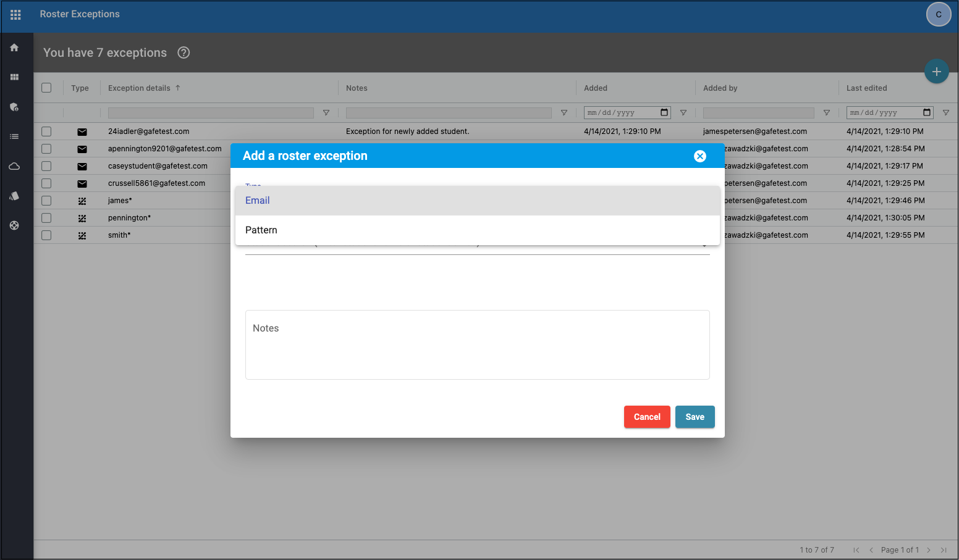Open the Added by filter funnel
This screenshot has width=959, height=560.
click(x=826, y=113)
